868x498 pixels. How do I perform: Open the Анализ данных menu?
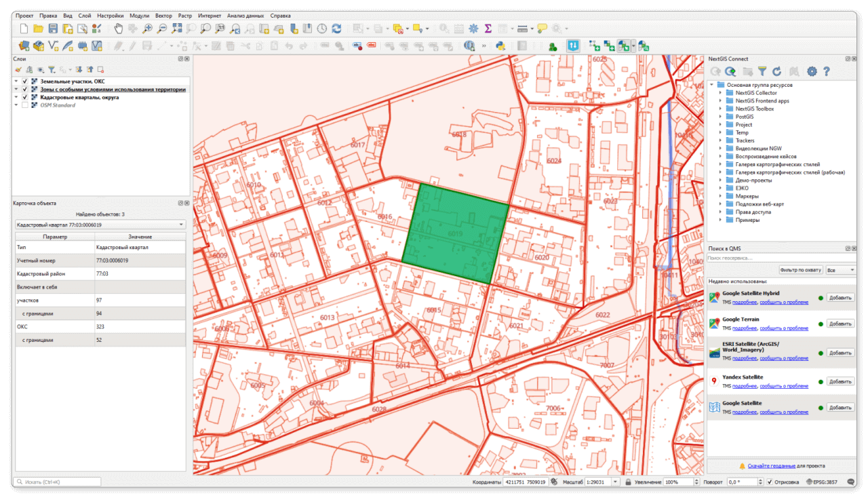pyautogui.click(x=245, y=15)
